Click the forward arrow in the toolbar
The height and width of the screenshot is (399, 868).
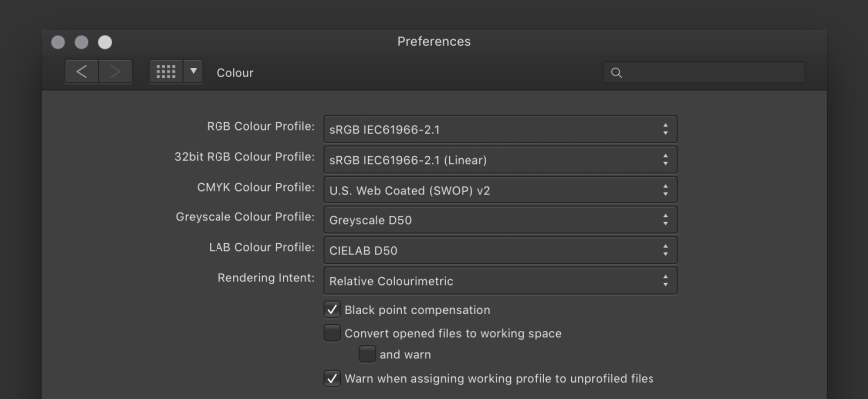[115, 72]
